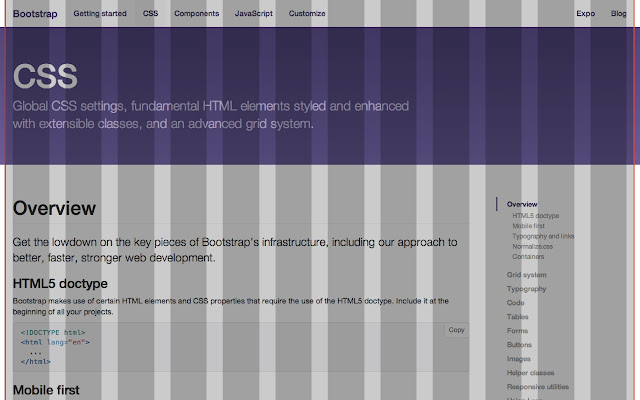Click the 'Global CSS settings' tagline text

click(x=211, y=115)
